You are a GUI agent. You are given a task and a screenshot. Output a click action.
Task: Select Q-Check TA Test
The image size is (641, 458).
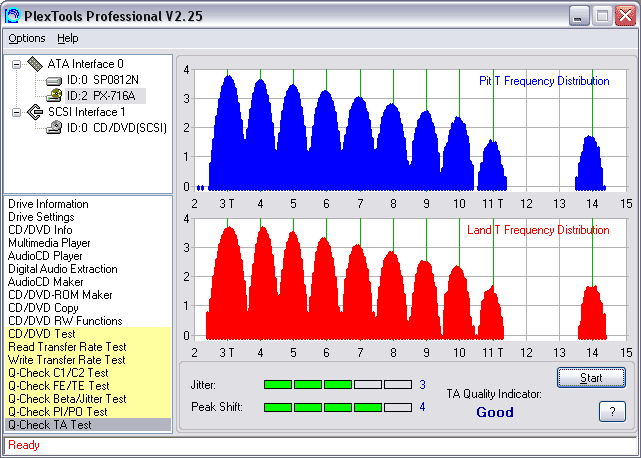coord(88,424)
